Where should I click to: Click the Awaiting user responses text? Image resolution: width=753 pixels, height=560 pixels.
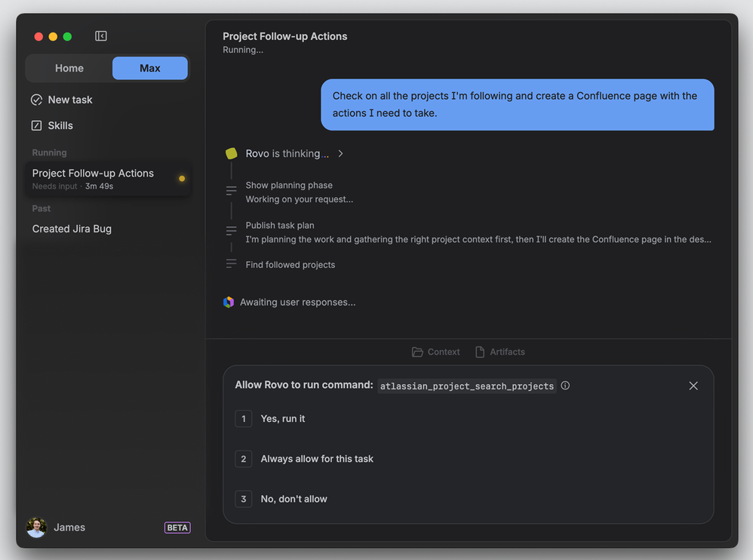pyautogui.click(x=298, y=302)
